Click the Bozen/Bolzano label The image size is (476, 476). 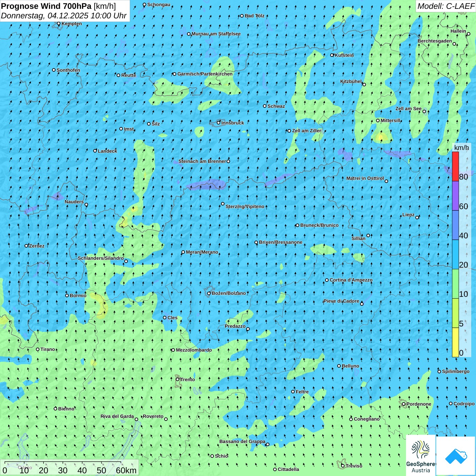(228, 293)
